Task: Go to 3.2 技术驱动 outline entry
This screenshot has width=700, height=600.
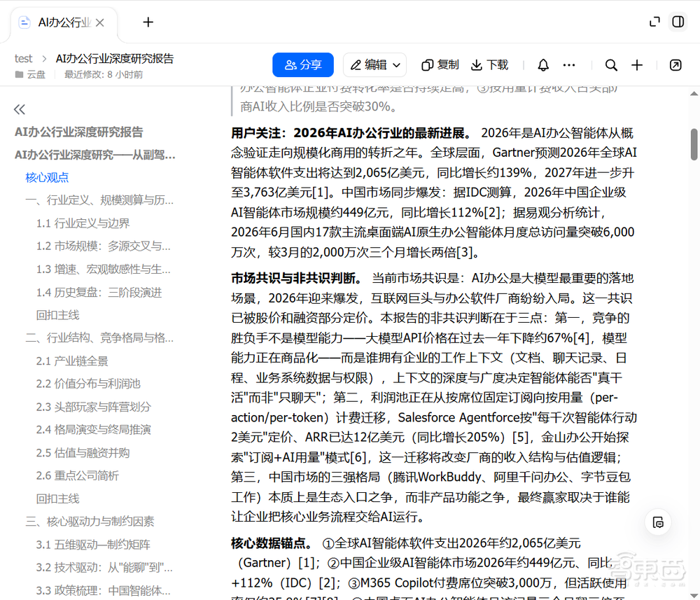Action: tap(104, 567)
